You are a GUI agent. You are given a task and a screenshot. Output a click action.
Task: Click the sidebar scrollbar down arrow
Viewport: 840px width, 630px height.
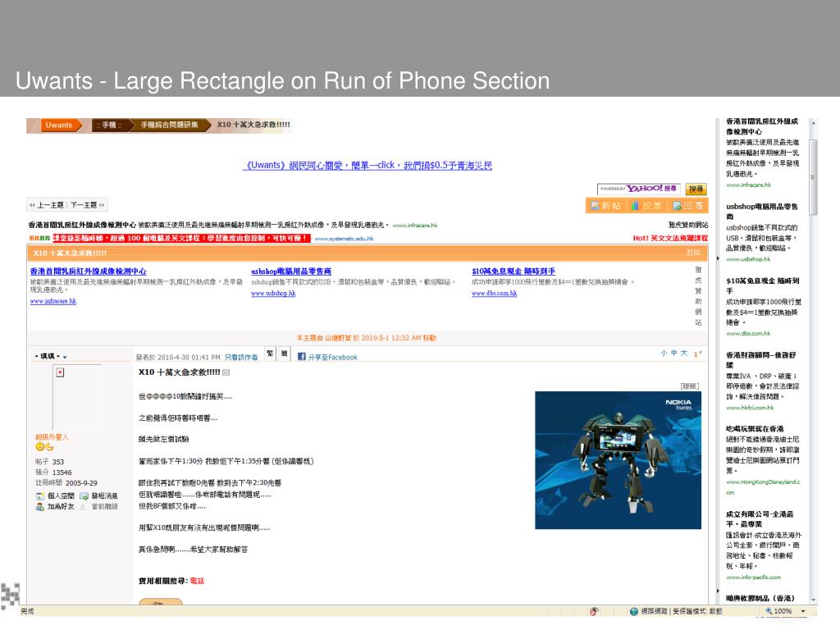pos(813,600)
